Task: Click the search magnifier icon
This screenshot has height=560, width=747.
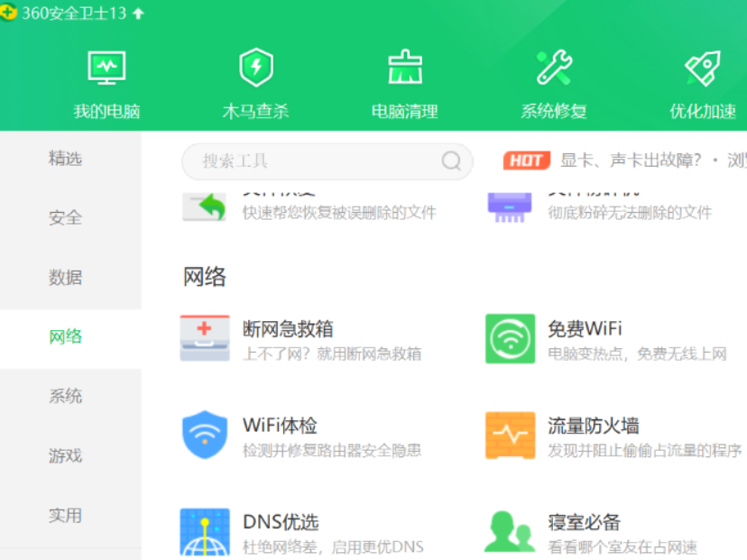Action: [451, 161]
